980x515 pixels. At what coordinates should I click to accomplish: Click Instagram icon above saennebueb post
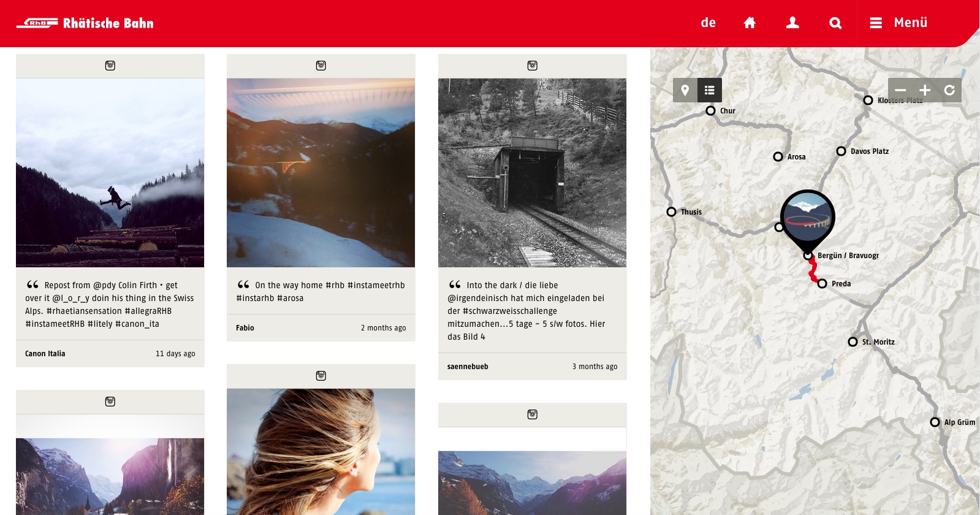pos(533,66)
